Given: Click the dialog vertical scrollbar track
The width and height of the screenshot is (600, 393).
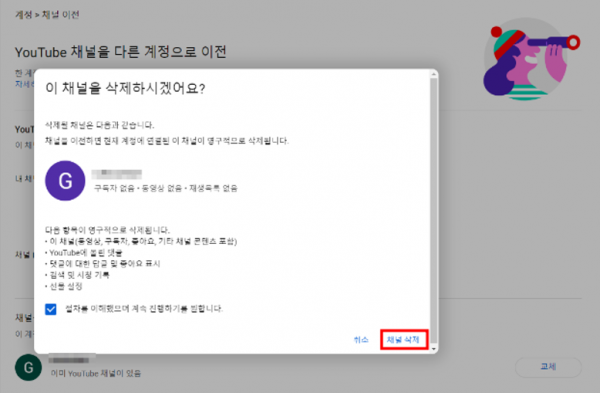Looking at the screenshot, I should [x=434, y=211].
